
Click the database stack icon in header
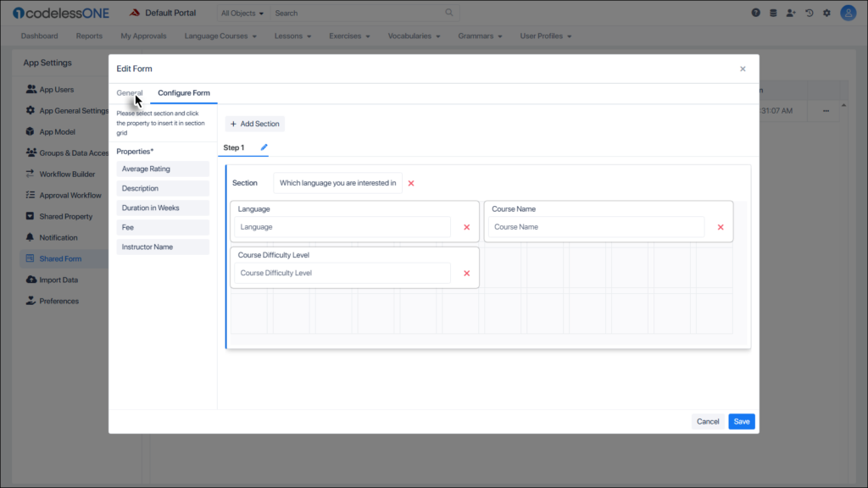[773, 13]
